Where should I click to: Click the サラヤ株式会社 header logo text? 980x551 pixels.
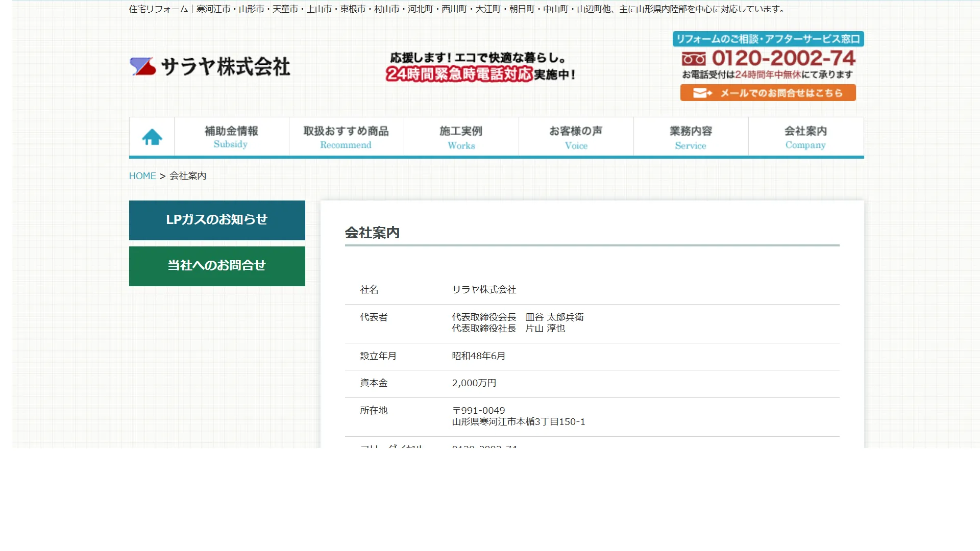click(x=225, y=67)
